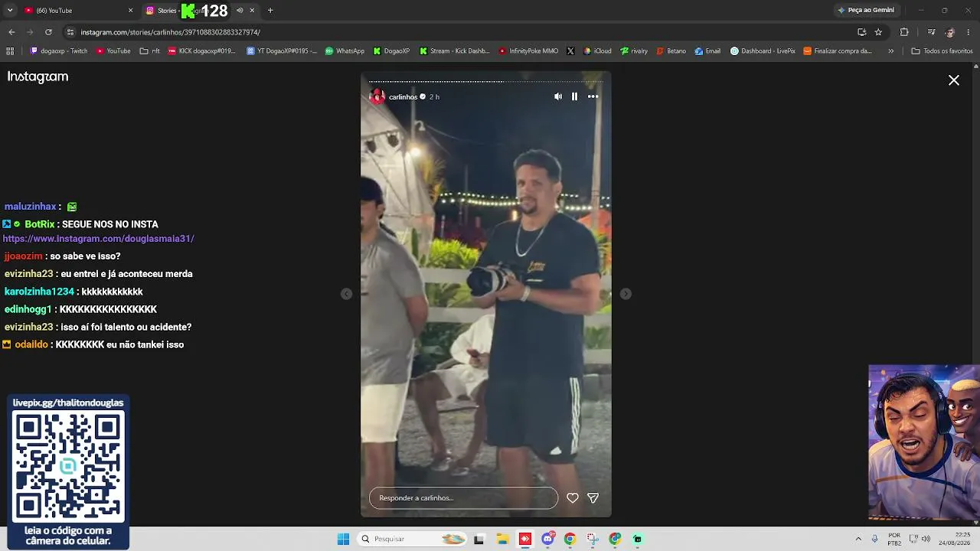This screenshot has width=980, height=551.
Task: Open the Stream - Kick Dashboard bookmark
Action: (x=455, y=51)
